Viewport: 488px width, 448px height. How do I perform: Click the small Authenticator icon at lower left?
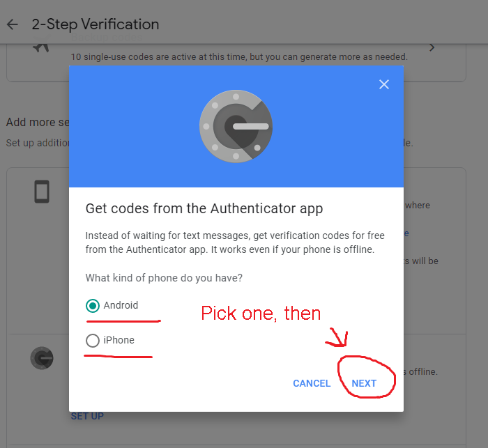[x=42, y=358]
